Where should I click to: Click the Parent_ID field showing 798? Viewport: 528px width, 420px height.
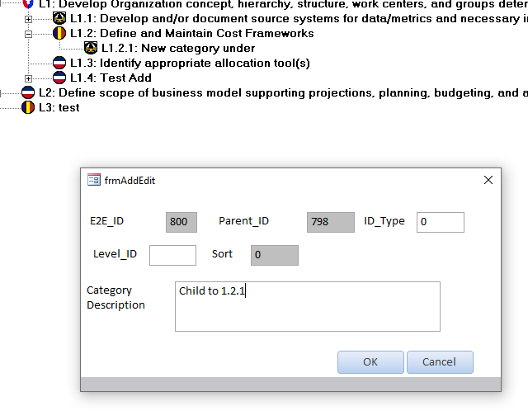pyautogui.click(x=331, y=222)
